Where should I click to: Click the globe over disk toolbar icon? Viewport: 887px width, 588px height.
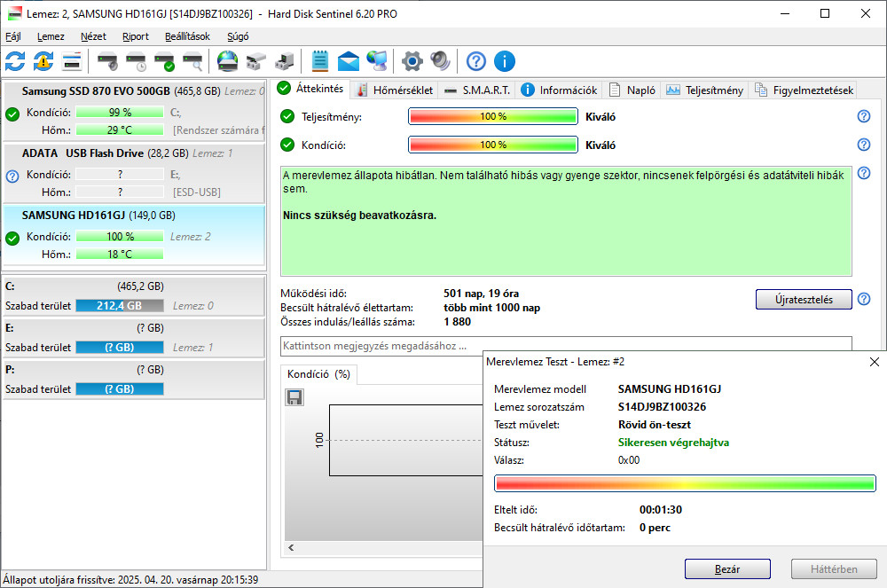click(x=227, y=61)
